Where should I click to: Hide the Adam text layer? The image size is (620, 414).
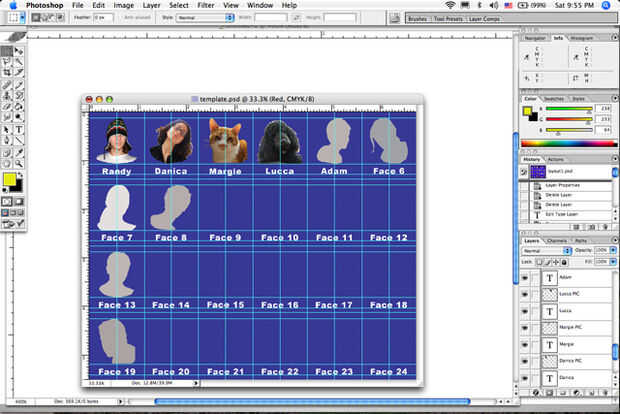(525, 278)
